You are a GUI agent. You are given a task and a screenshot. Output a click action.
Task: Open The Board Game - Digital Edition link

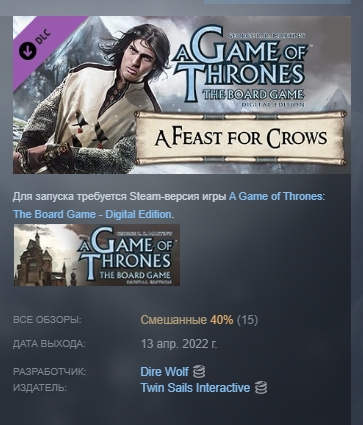point(92,214)
